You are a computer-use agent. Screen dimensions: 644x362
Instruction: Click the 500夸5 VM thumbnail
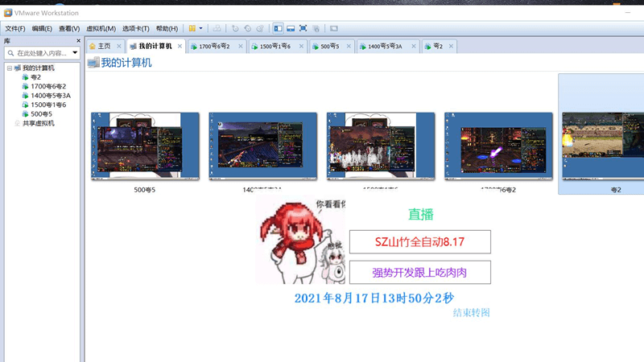pyautogui.click(x=145, y=146)
